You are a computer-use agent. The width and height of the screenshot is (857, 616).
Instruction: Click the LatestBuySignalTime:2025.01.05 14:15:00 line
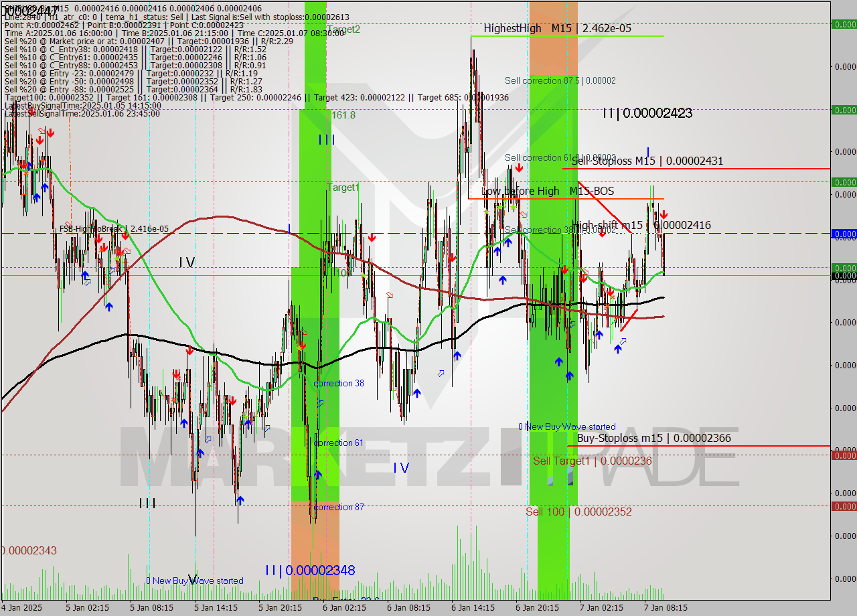coord(83,105)
